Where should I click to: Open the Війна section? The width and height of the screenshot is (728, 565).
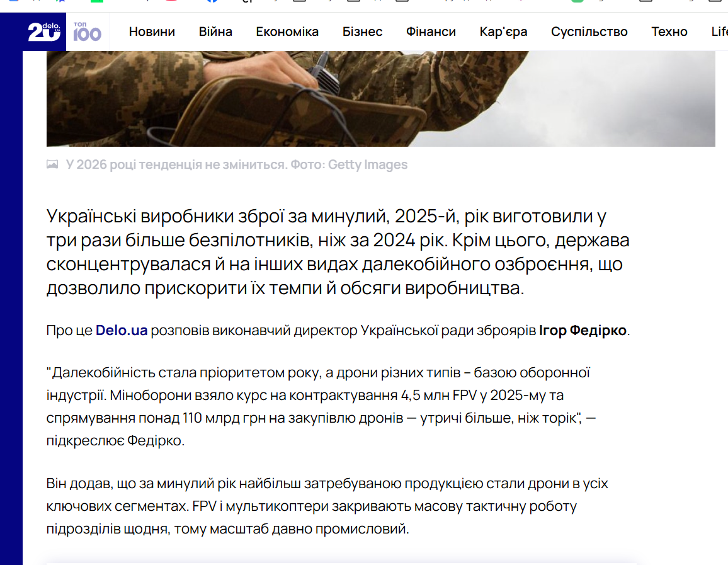(216, 31)
